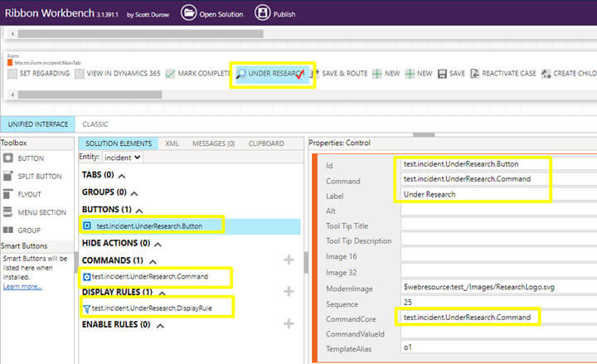The width and height of the screenshot is (597, 364).
Task: Click the Under Research ribbon button
Action: point(271,74)
